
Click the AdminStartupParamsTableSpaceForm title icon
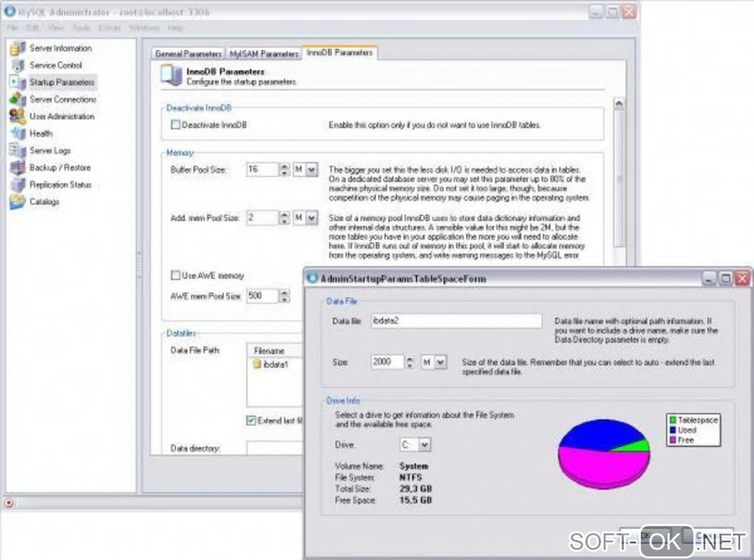313,278
